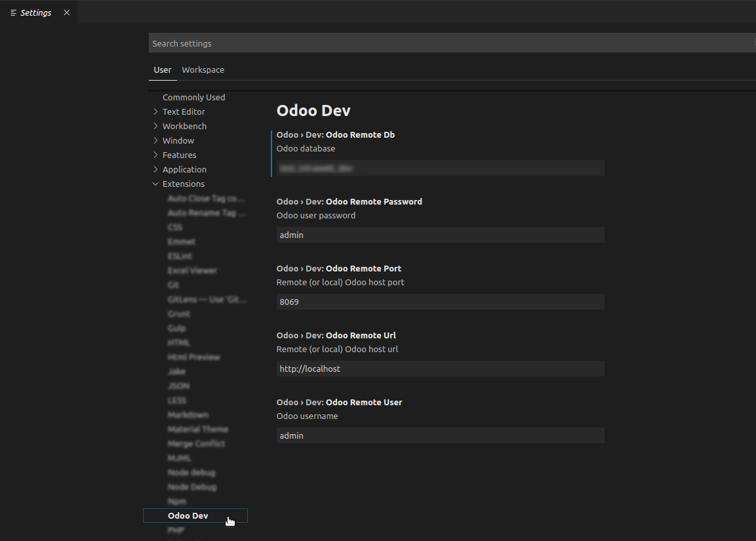Screen dimensions: 756x541
Task: Click 'Remote (or local) Odoo host port' text
Action: coord(340,283)
